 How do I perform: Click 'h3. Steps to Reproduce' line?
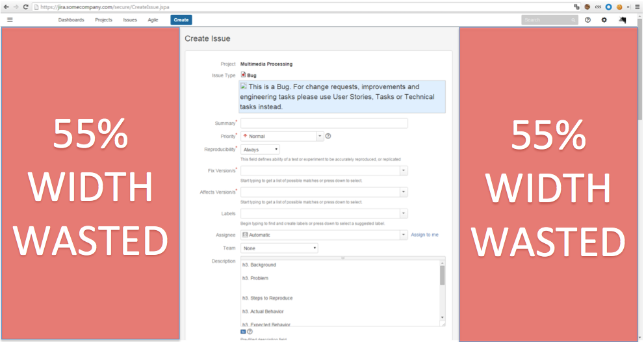(267, 298)
